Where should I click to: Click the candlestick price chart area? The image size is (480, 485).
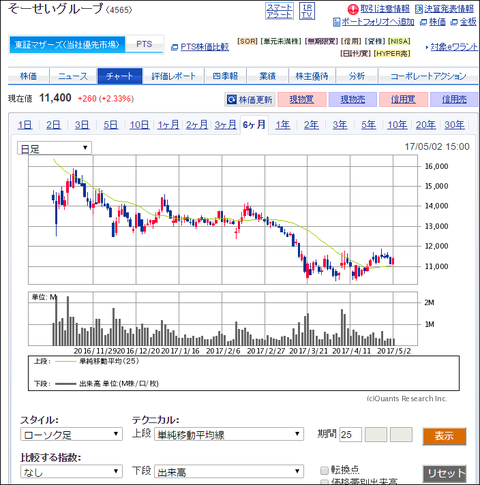(223, 220)
